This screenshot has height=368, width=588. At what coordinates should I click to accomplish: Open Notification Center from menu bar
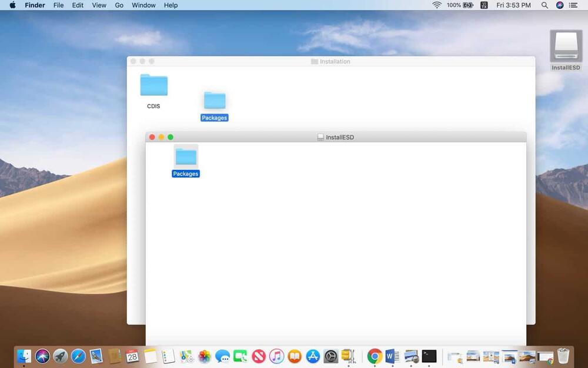coord(573,5)
